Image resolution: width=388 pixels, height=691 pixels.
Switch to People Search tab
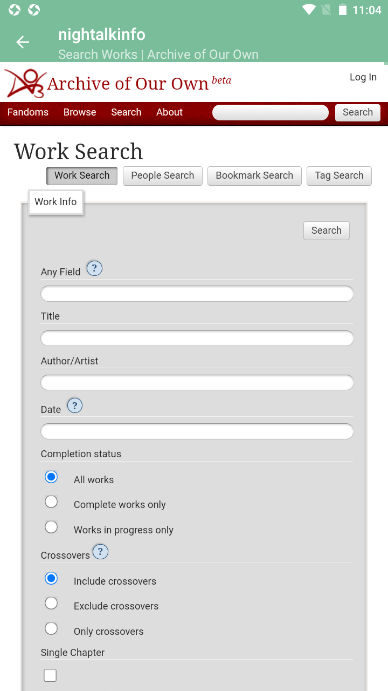tap(163, 176)
